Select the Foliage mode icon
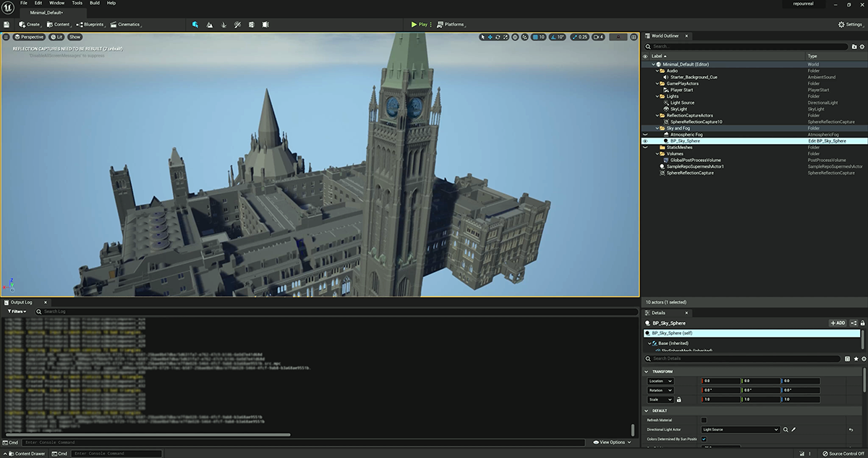 [x=224, y=25]
